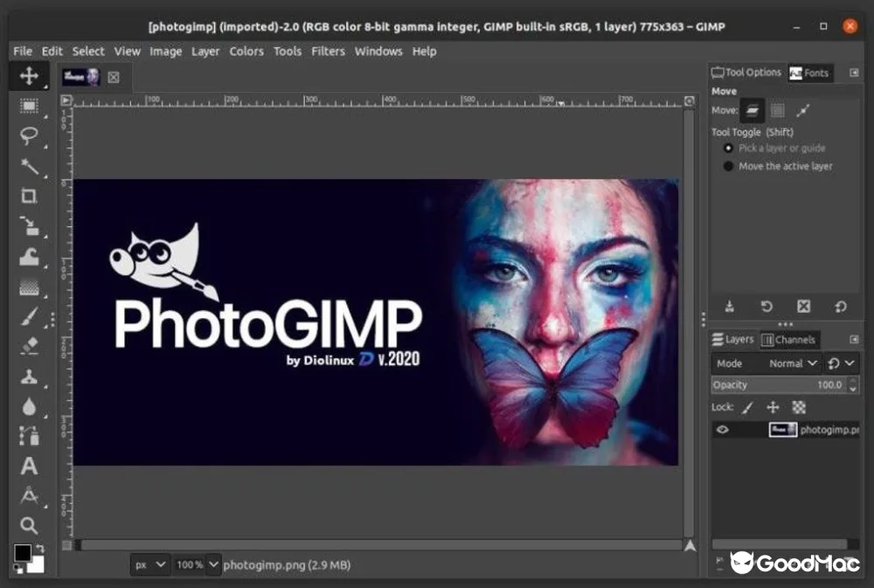Select the Move tool

29,75
